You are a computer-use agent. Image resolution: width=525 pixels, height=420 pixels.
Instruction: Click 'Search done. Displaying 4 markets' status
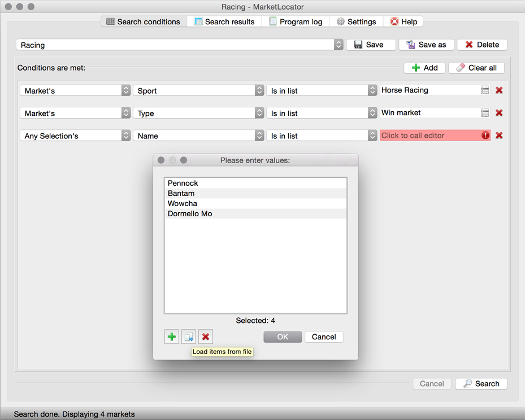74,414
